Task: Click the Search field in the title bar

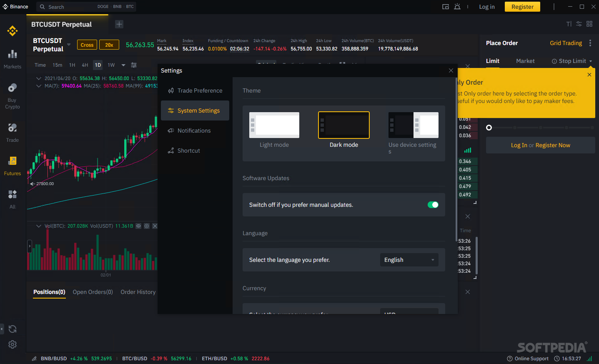Action: point(86,7)
